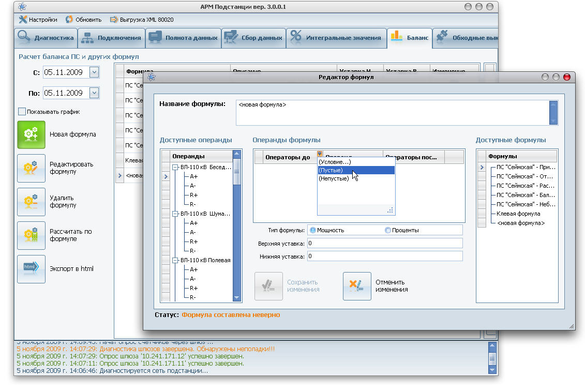Screen dimensions: 585x392
Task: Click log line 'Диагностируется сеть подстанции...'
Action: [112, 371]
